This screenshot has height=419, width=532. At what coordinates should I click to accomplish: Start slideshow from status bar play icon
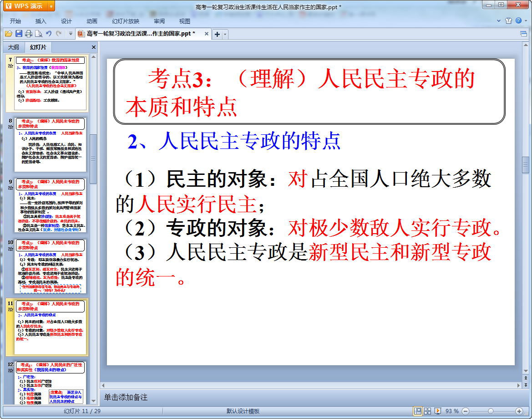pyautogui.click(x=438, y=411)
